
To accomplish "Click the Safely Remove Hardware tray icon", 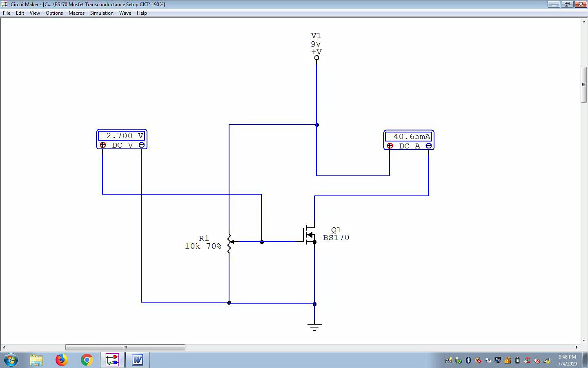I will 459,360.
